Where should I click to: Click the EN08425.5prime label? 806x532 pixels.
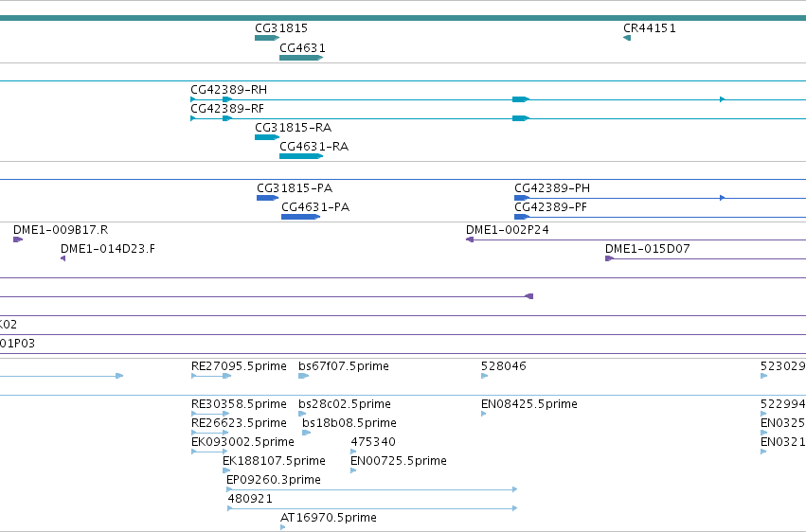(529, 404)
